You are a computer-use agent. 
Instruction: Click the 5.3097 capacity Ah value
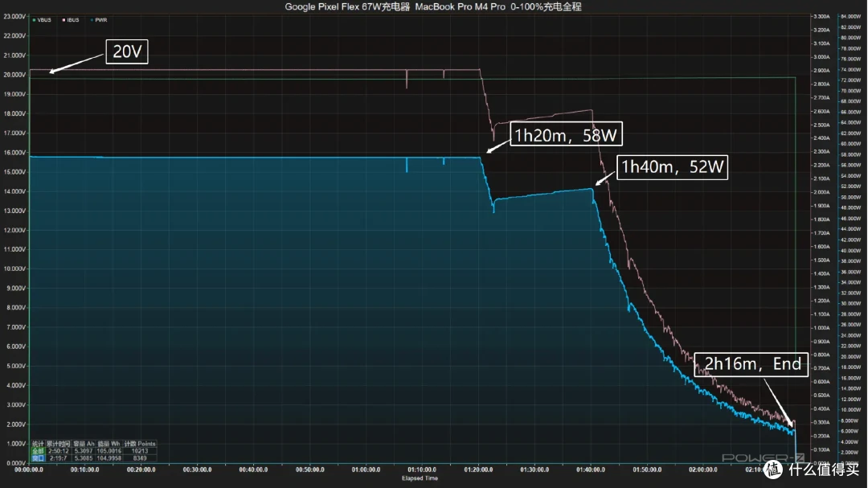click(x=84, y=451)
